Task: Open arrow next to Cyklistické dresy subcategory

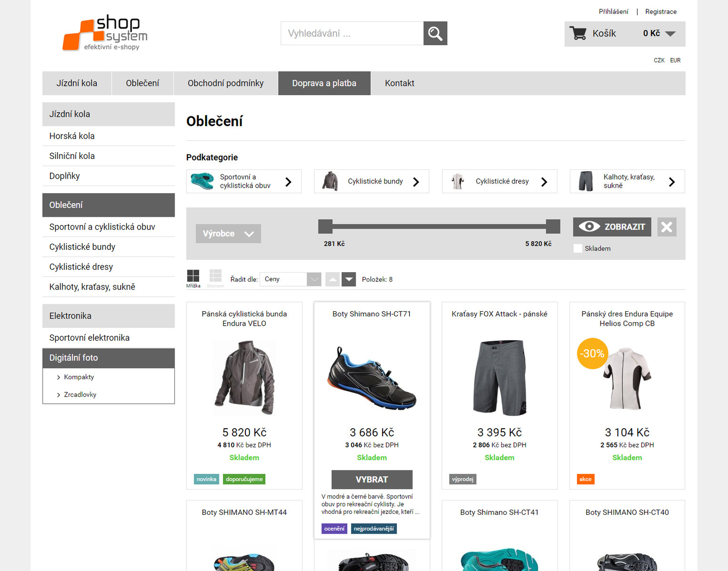Action: (544, 182)
